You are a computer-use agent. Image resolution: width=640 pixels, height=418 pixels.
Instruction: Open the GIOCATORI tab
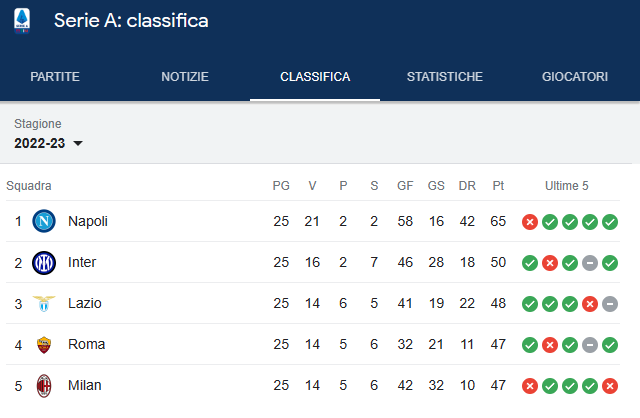575,77
